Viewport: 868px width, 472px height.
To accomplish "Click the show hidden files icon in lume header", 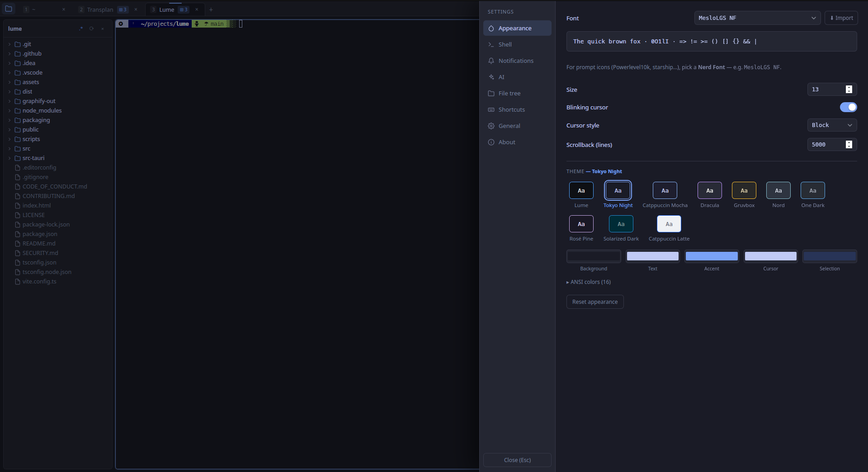I will [81, 28].
